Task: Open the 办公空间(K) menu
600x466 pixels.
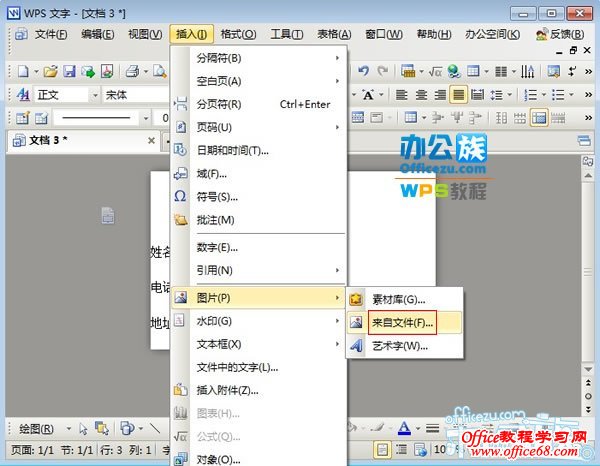Action: point(492,34)
